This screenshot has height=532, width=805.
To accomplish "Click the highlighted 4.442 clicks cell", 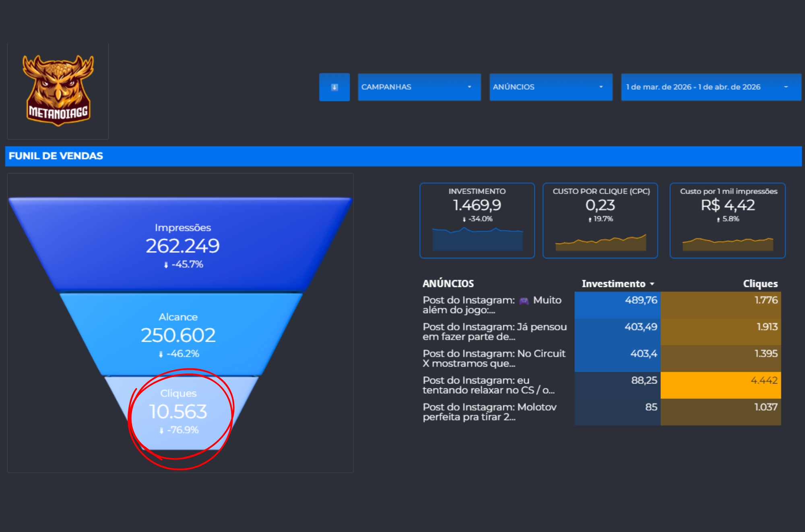I will pos(720,385).
